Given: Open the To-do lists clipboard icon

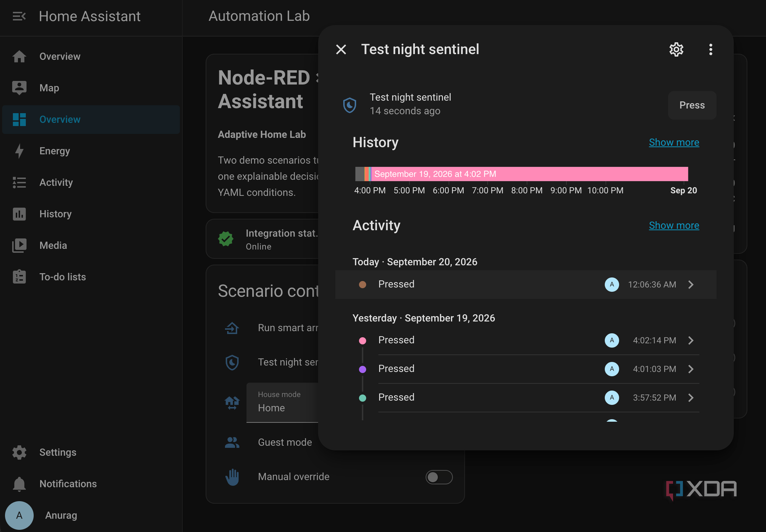Looking at the screenshot, I should [x=19, y=277].
